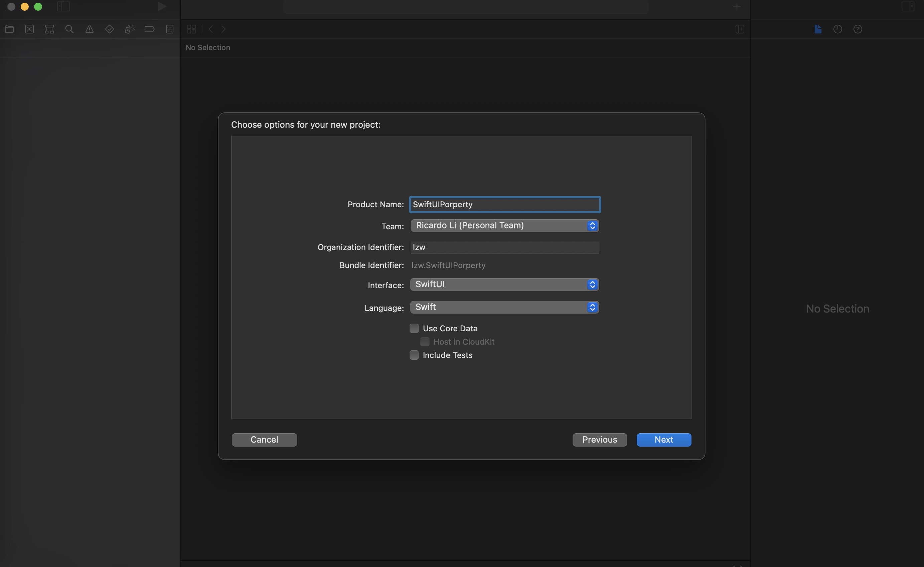Open the Find navigator magnifier icon
This screenshot has width=924, height=567.
click(69, 29)
